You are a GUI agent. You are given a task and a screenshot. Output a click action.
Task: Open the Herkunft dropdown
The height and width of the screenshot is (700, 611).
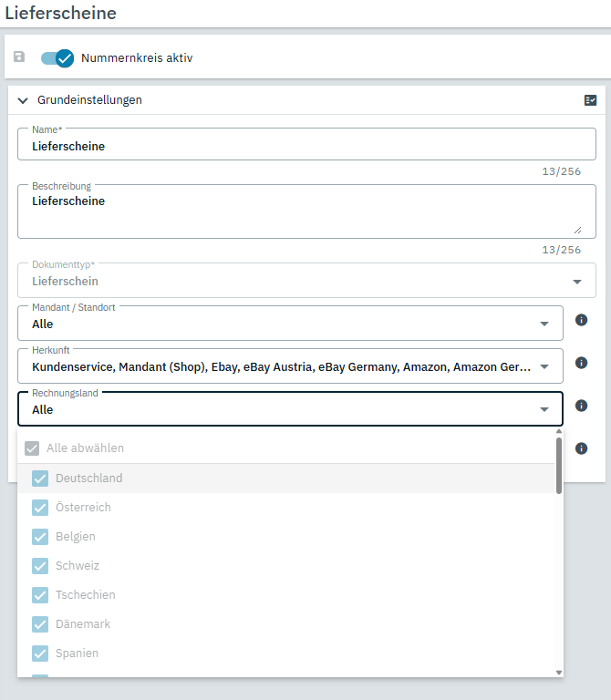[544, 366]
